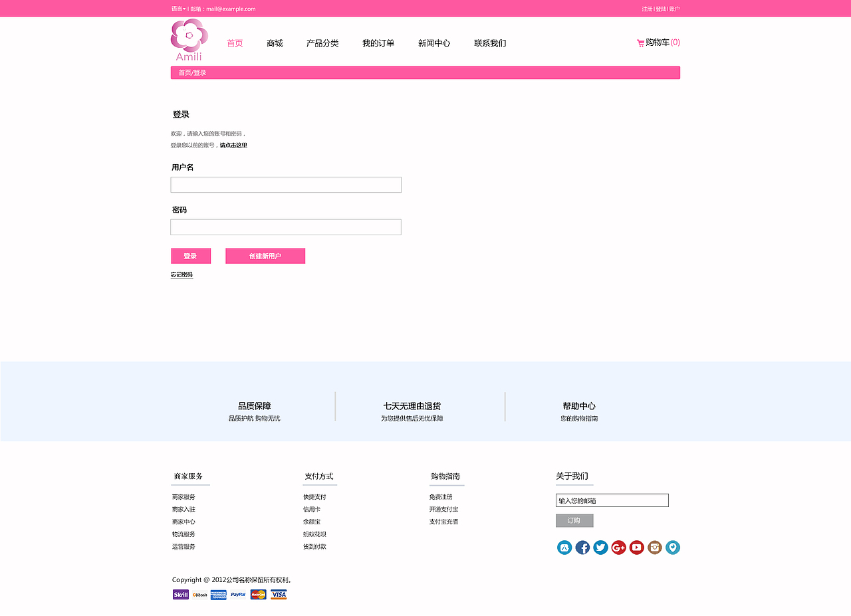Click the YouTube icon in footer
The width and height of the screenshot is (851, 616).
tap(636, 547)
